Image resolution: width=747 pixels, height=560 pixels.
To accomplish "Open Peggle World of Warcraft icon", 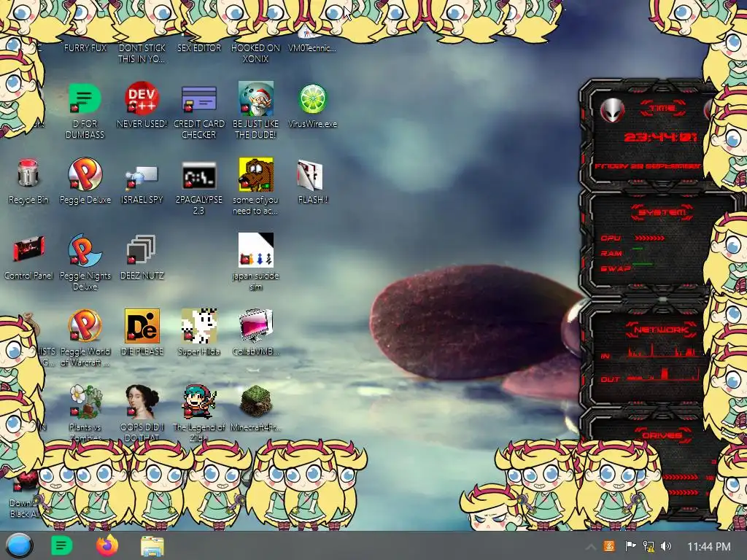I will (85, 326).
